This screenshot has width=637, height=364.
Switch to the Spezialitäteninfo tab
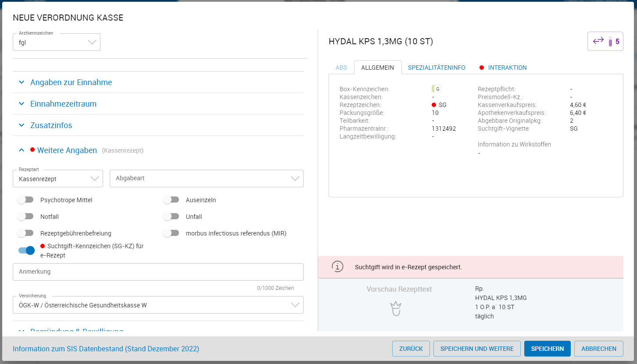[x=437, y=68]
